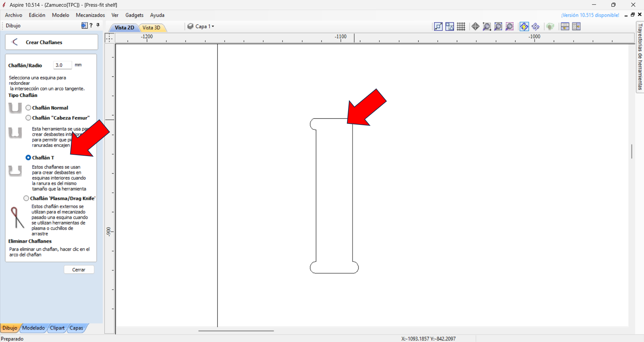The width and height of the screenshot is (644, 342).
Task: Click the Eliminar Chaflanes heading
Action: (30, 241)
